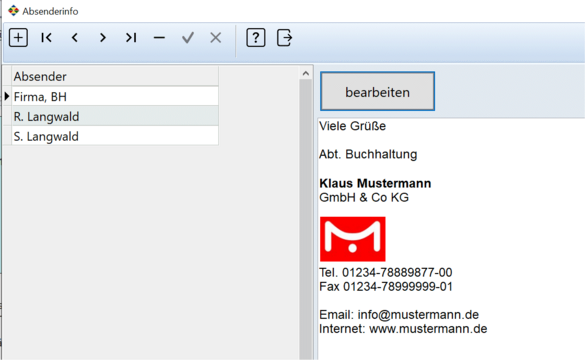585x360 pixels.
Task: Click the Abt. Buchhaltung text
Action: coord(368,154)
